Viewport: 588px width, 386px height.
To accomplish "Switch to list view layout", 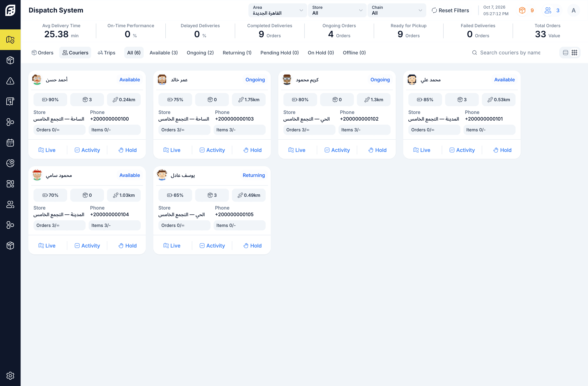I will [565, 53].
